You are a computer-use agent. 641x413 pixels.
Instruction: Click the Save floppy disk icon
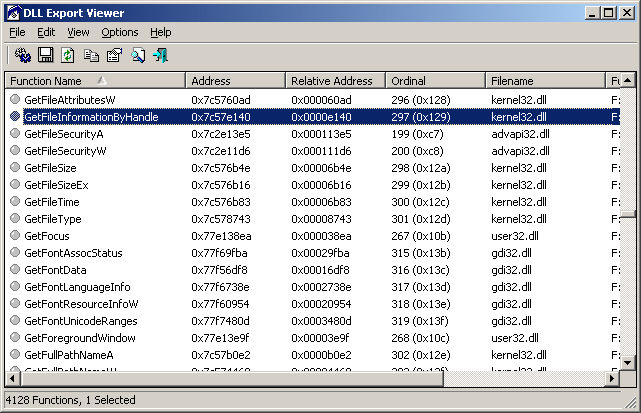pyautogui.click(x=45, y=55)
